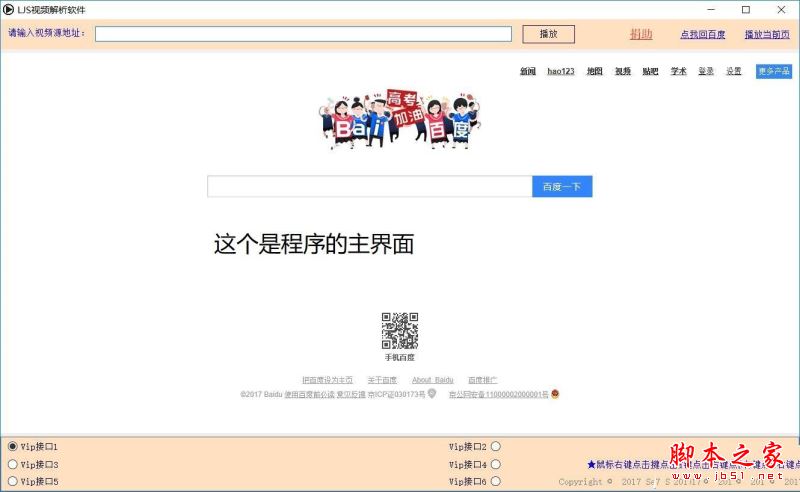Click the blue 更多产品 button
800x492 pixels.
click(773, 71)
